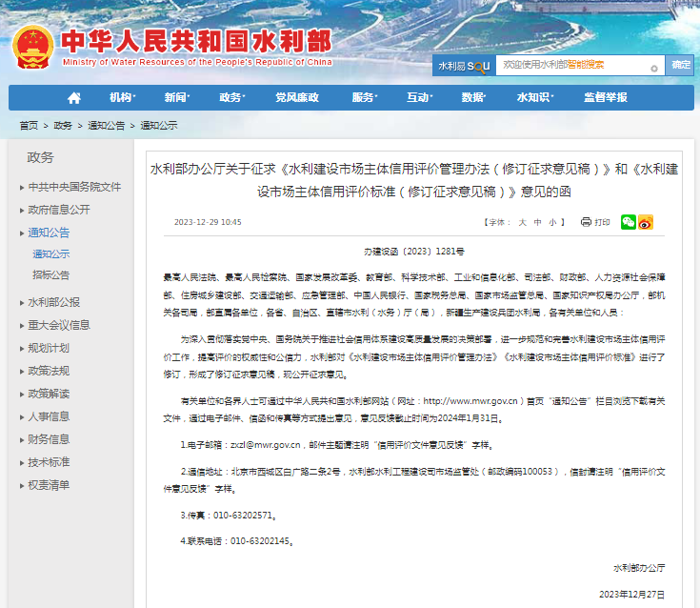Viewport: 700px width, 608px height.
Task: Set font size to 小 (small)
Action: pyautogui.click(x=551, y=222)
